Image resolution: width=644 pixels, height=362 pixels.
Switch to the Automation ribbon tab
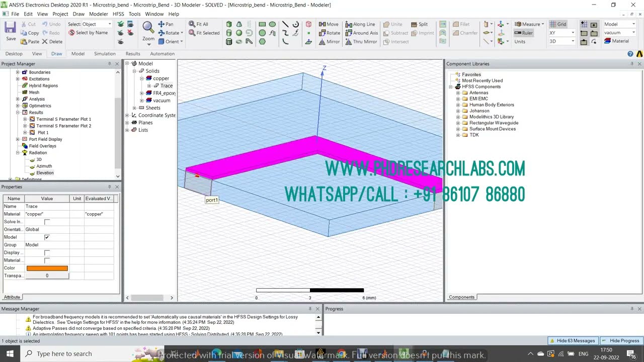[162, 54]
